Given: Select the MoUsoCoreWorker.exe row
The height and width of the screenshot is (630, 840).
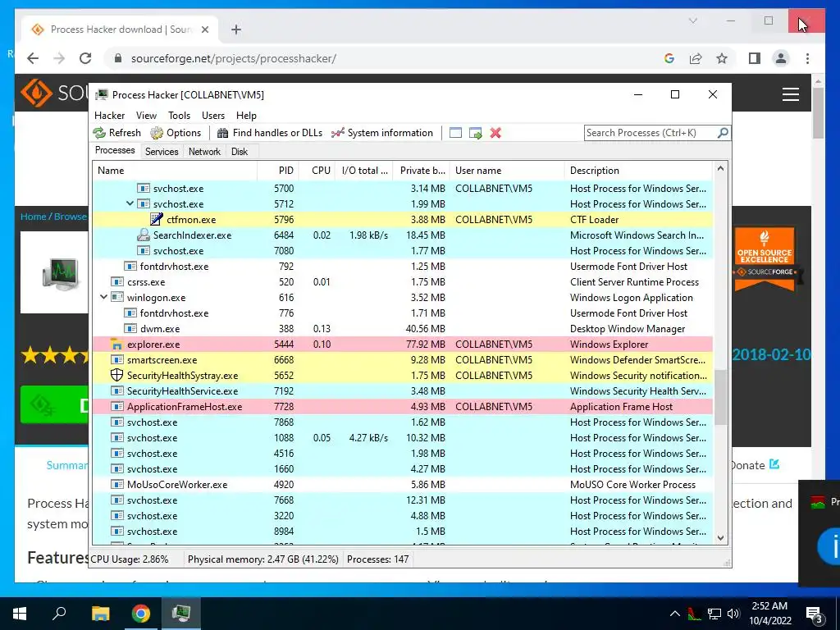Looking at the screenshot, I should point(403,484).
